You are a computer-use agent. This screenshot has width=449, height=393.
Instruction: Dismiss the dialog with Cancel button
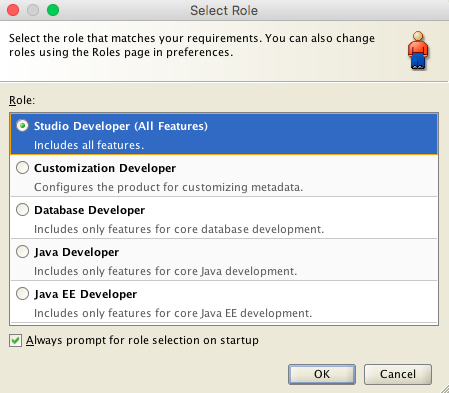[398, 374]
